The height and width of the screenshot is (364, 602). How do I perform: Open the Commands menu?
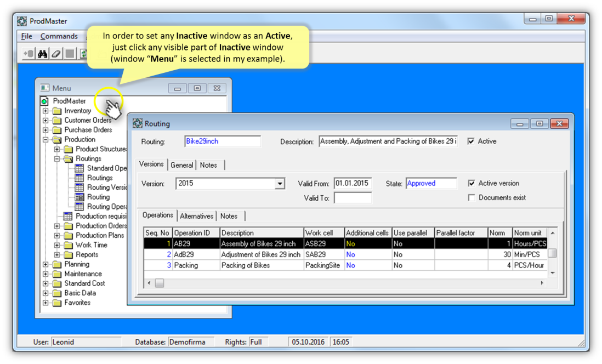click(x=59, y=36)
